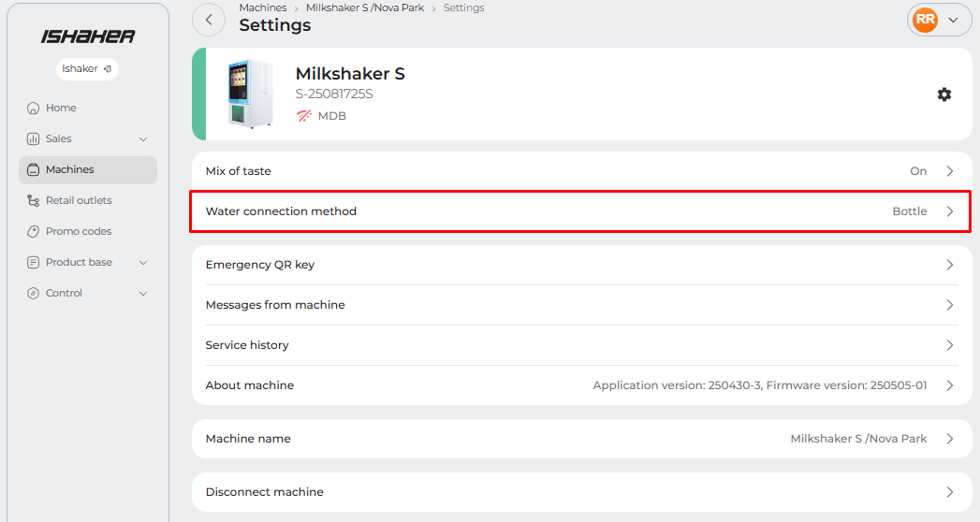The height and width of the screenshot is (522, 980).
Task: Click Milkshaker S /Nova Park breadcrumb
Action: tap(364, 7)
